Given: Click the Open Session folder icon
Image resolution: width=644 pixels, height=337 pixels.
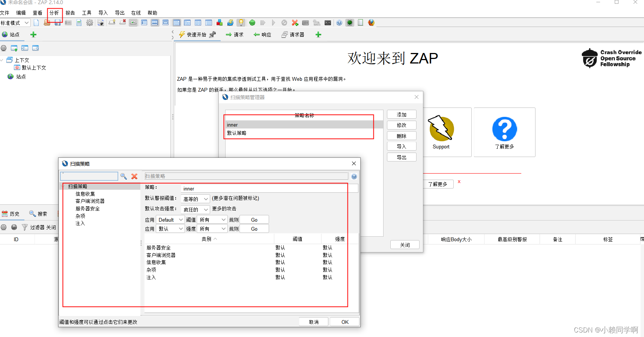Looking at the screenshot, I should (47, 23).
